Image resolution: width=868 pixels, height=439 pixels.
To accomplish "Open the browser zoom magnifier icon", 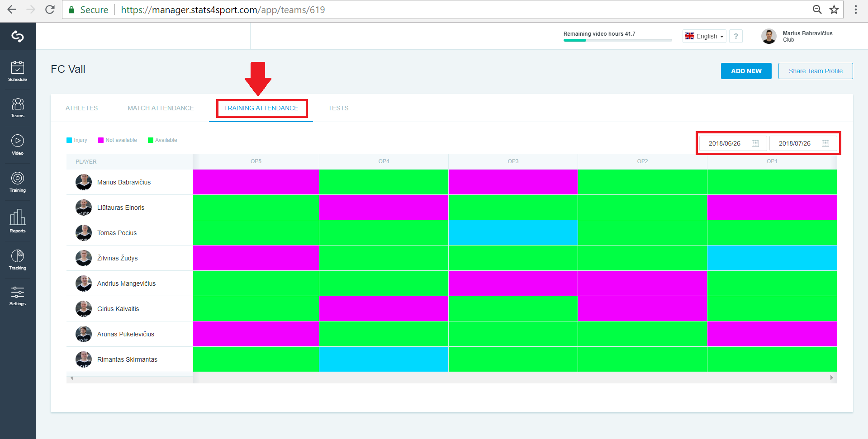I will pyautogui.click(x=817, y=9).
